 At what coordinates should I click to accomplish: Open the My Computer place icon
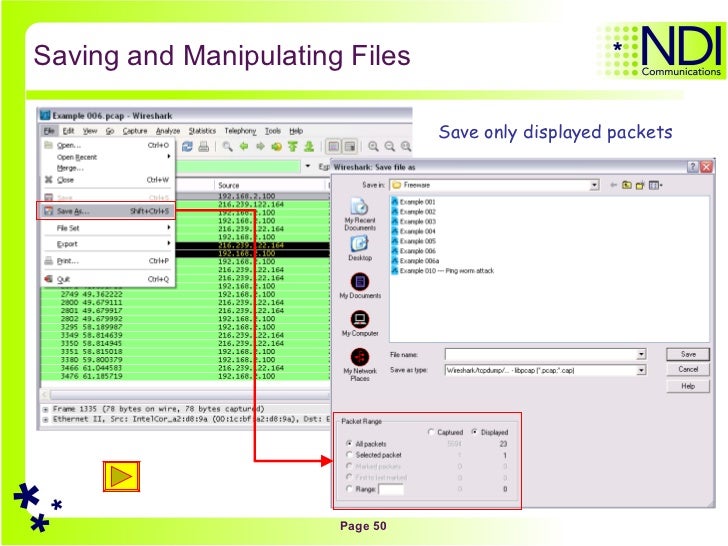tap(360, 324)
